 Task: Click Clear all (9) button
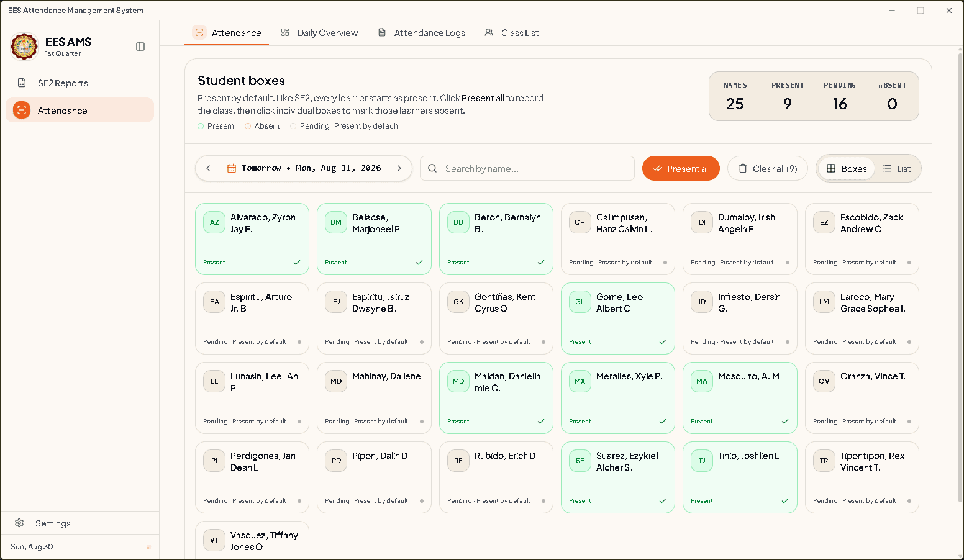click(768, 168)
